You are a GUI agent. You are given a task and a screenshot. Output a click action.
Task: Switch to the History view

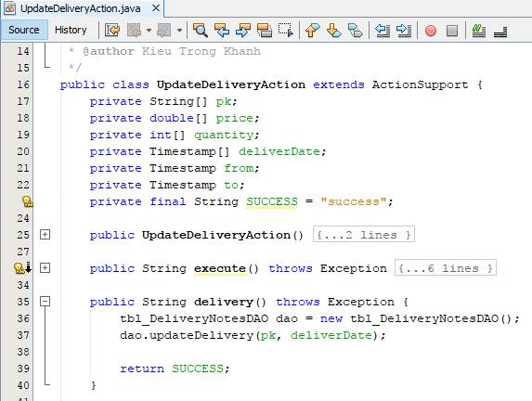pos(71,30)
